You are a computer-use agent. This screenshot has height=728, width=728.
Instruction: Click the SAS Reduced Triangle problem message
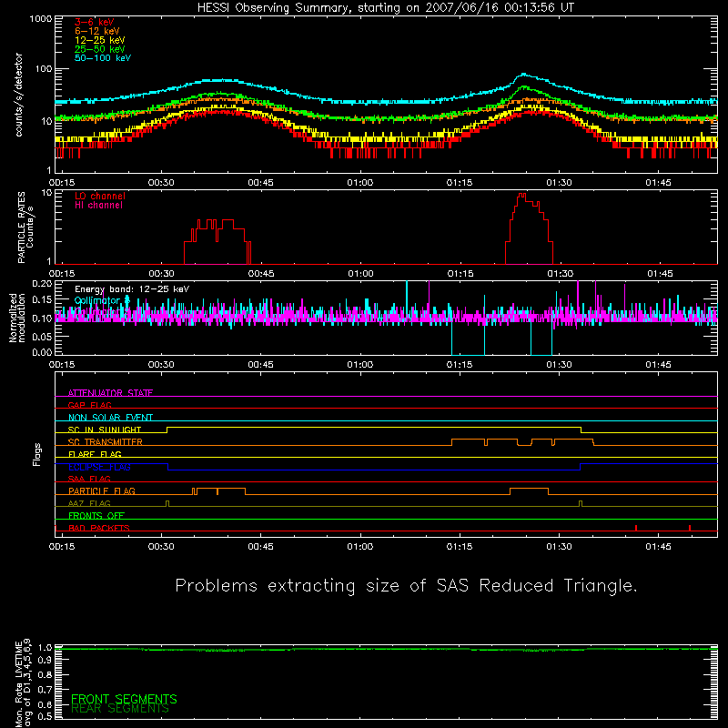(406, 586)
